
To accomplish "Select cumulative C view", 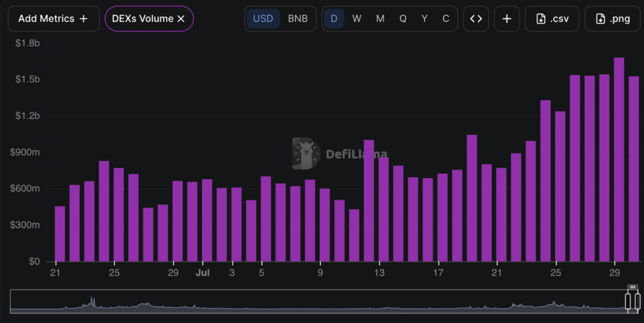I will 446,18.
